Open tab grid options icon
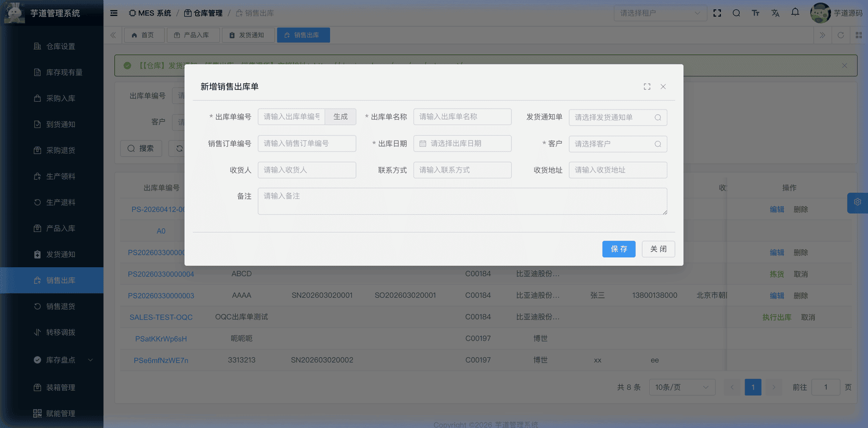Image resolution: width=868 pixels, height=428 pixels. point(859,35)
